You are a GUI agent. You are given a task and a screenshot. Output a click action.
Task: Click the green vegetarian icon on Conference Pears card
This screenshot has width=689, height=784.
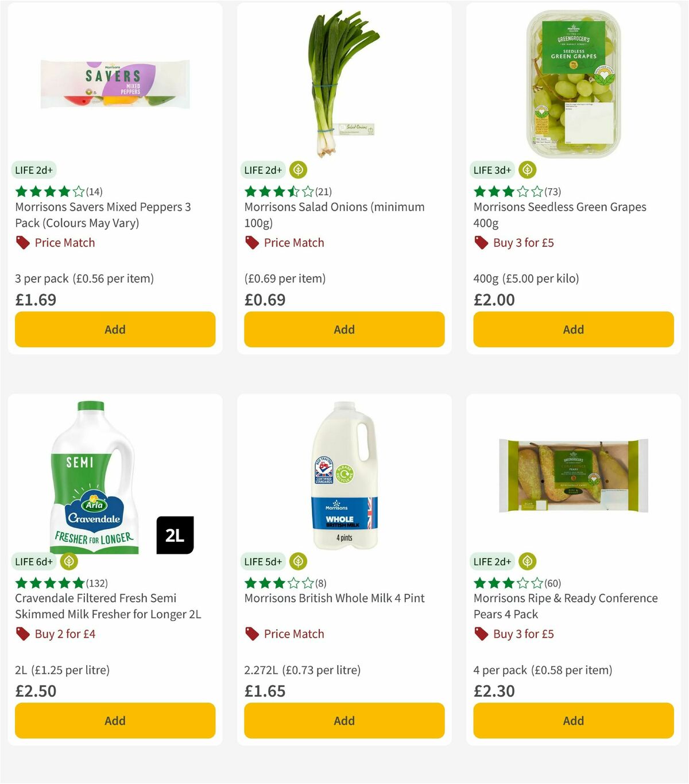tap(527, 561)
